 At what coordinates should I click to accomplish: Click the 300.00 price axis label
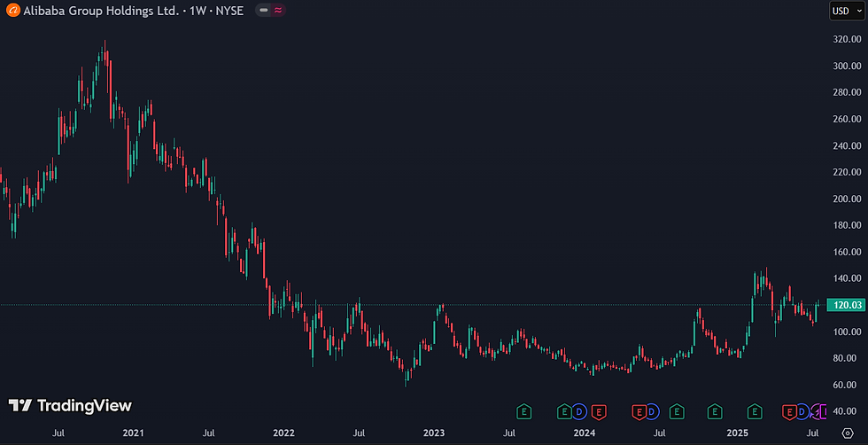(x=849, y=66)
